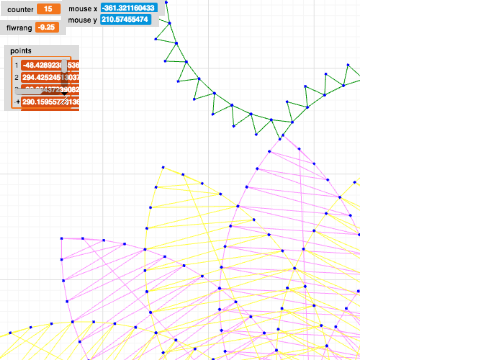Screen dimensions: 480x360
Task: Click the mouse x monitor label
Action: tap(83, 9)
